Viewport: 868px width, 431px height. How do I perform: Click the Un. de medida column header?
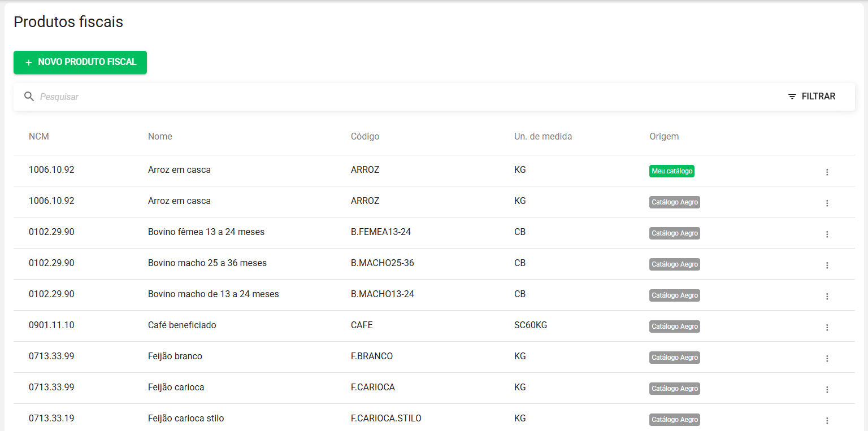coord(542,136)
